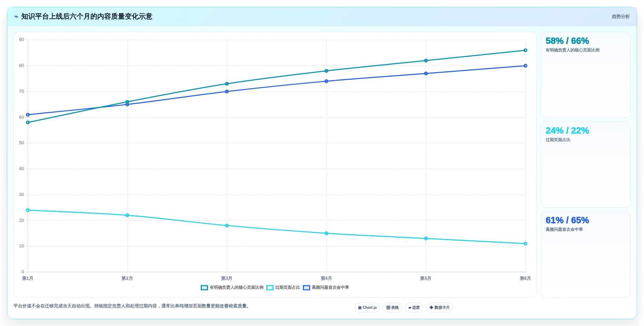The width and height of the screenshot is (644, 326).
Task: Click the 第2月 point at 22
Action: click(127, 215)
